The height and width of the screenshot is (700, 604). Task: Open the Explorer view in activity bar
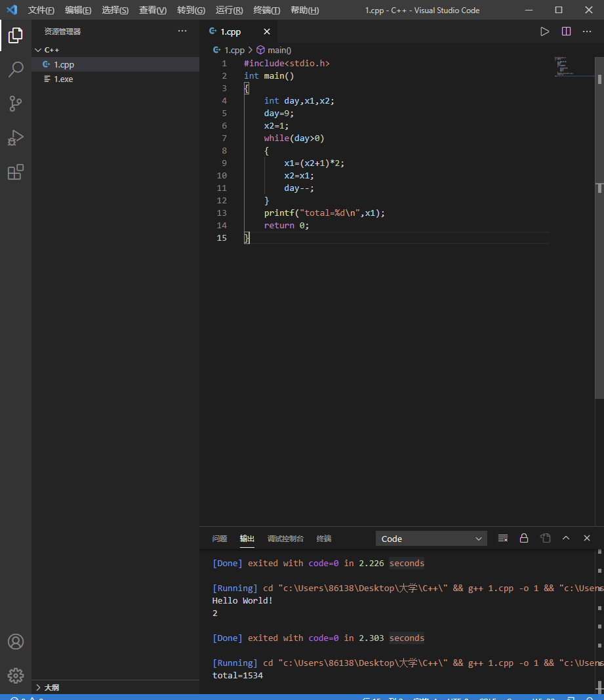[15, 35]
